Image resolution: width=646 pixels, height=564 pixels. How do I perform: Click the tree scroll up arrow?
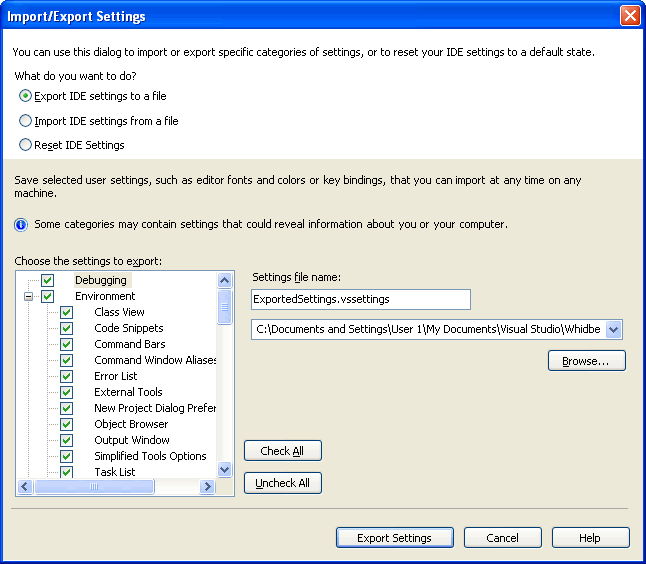click(225, 281)
